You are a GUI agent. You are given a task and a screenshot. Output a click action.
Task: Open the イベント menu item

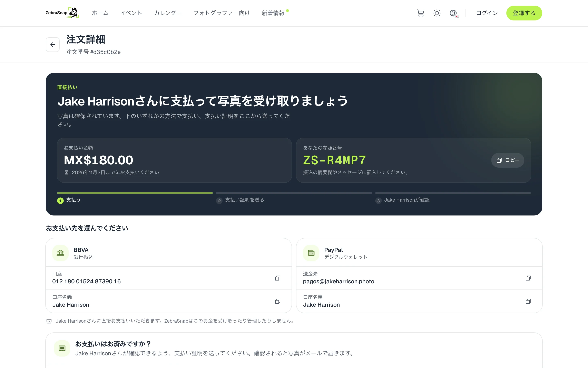tap(131, 13)
